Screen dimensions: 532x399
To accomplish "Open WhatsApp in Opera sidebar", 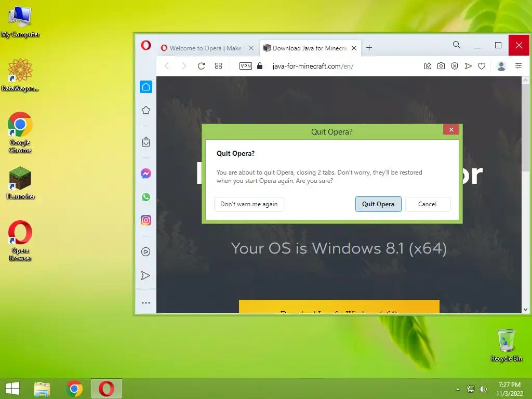I will (x=146, y=197).
